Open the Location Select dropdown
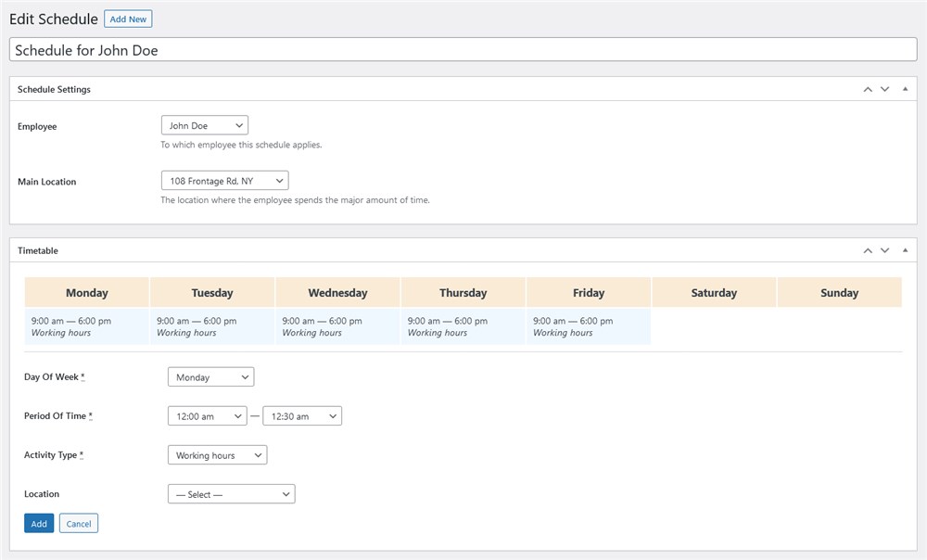927x560 pixels. [x=231, y=494]
